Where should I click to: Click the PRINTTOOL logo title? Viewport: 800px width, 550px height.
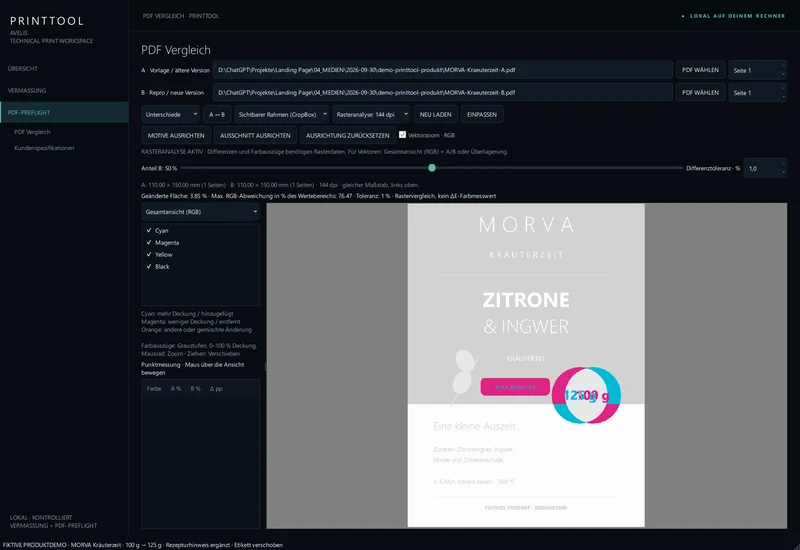[47, 21]
